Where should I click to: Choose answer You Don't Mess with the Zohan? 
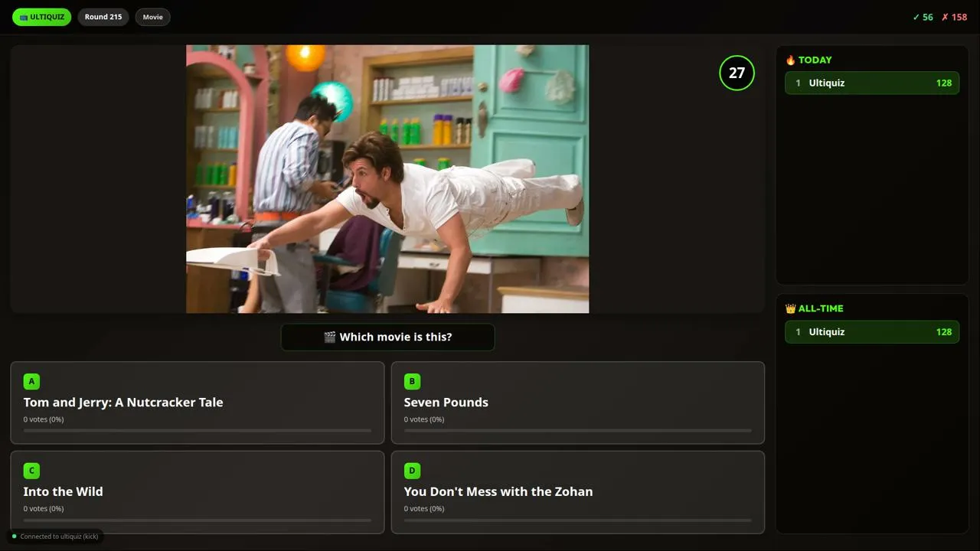click(x=578, y=492)
